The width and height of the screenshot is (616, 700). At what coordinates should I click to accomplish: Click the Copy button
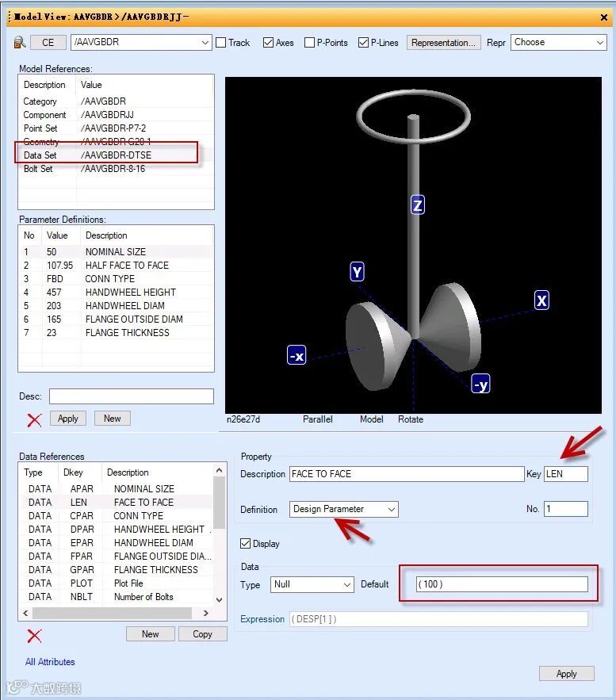click(x=202, y=634)
